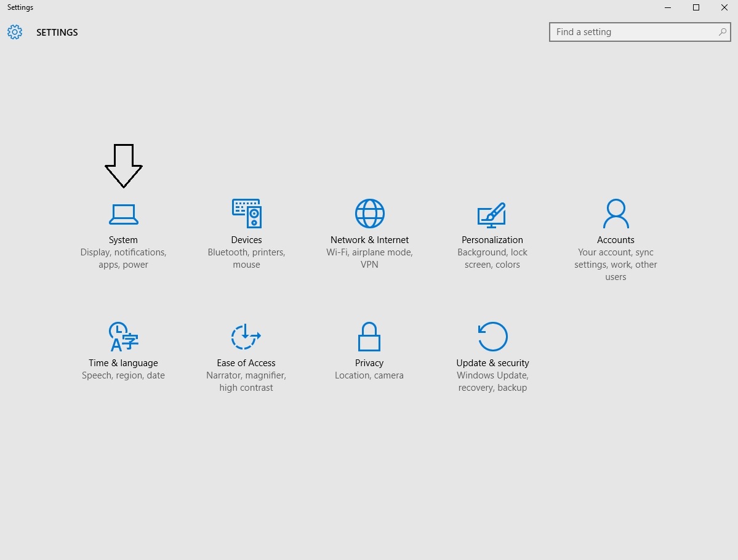Screen dimensions: 738x560
Task: Select the Update & security label
Action: click(492, 363)
